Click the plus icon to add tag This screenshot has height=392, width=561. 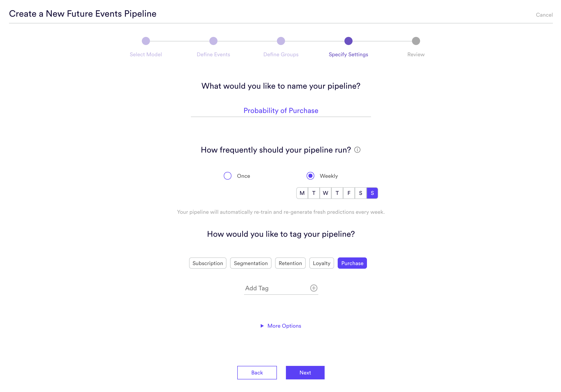tap(314, 288)
